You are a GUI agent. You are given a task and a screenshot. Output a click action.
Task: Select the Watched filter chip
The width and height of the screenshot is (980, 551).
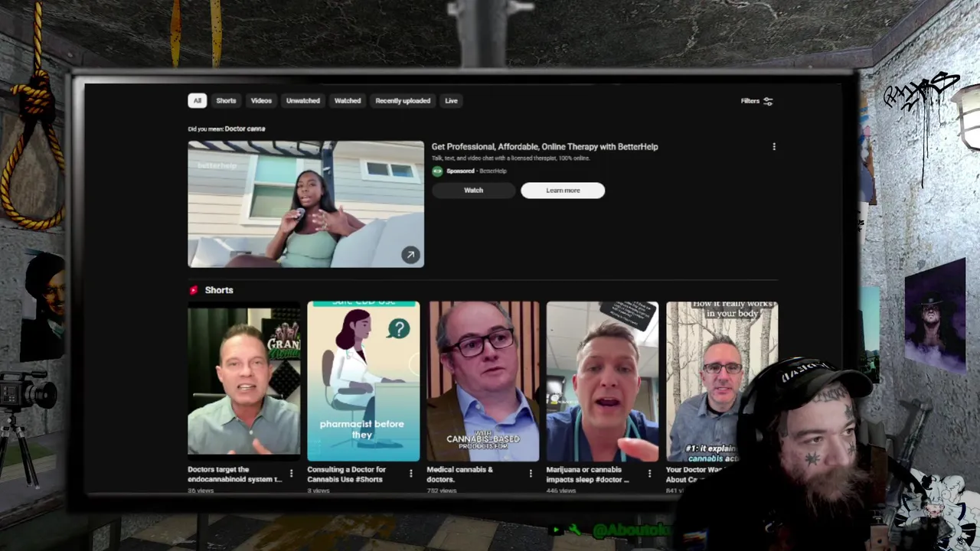pos(348,100)
